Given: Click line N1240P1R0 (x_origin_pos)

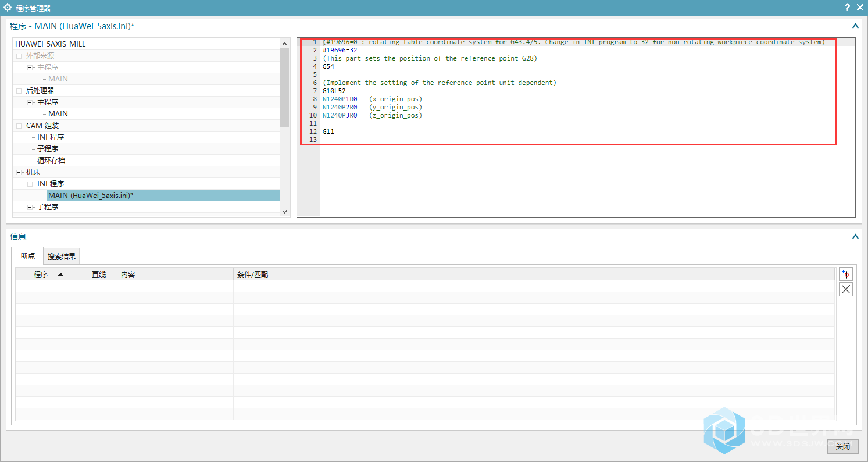Looking at the screenshot, I should coord(373,99).
